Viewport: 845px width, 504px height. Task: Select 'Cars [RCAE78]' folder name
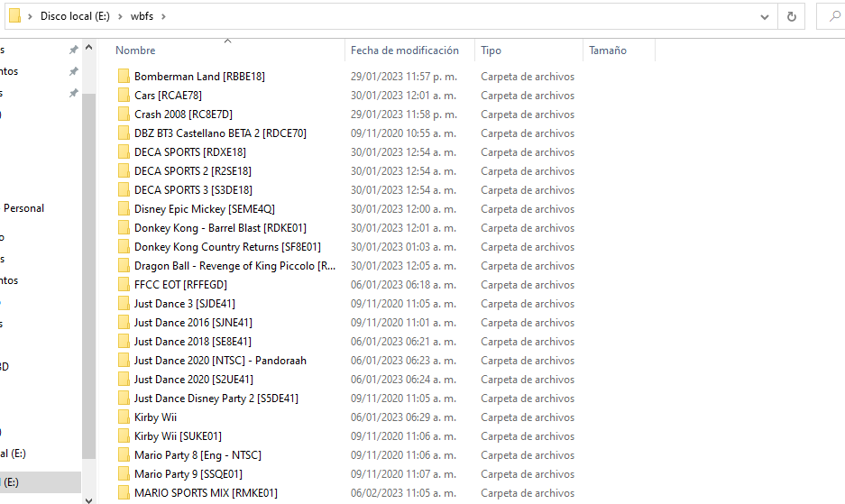(168, 95)
